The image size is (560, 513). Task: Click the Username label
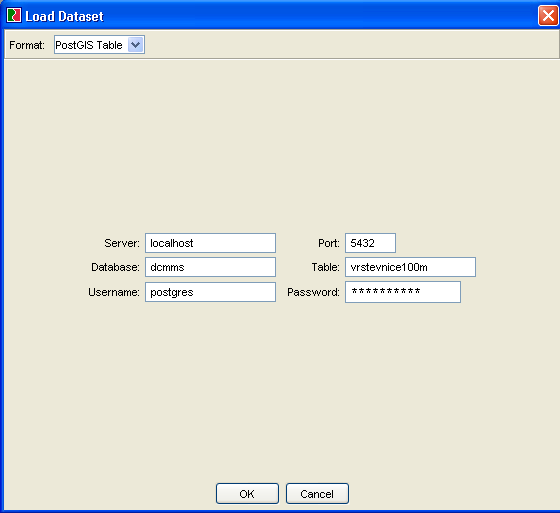114,292
